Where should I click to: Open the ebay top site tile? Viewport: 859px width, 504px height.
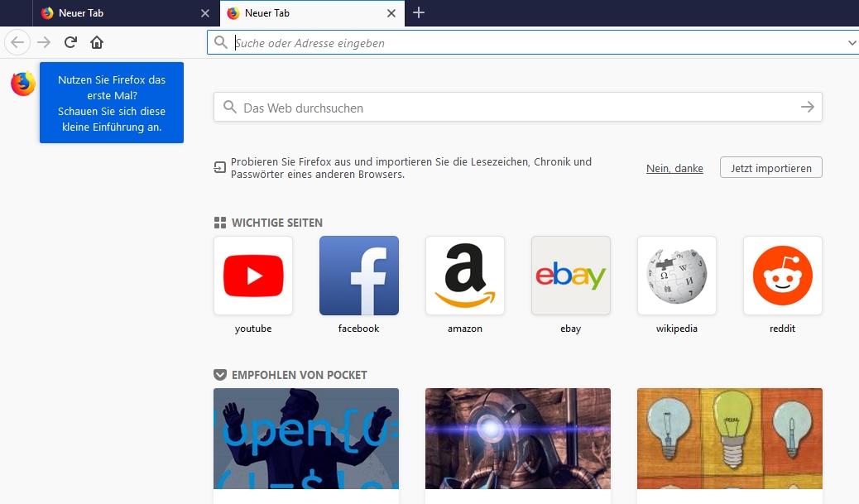(571, 276)
